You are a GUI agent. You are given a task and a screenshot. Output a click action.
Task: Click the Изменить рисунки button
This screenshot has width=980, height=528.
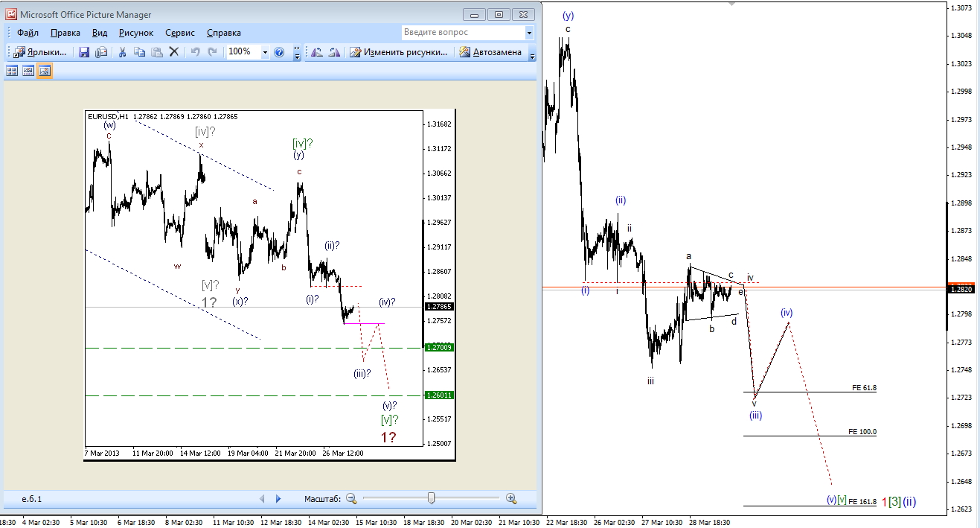tap(400, 52)
